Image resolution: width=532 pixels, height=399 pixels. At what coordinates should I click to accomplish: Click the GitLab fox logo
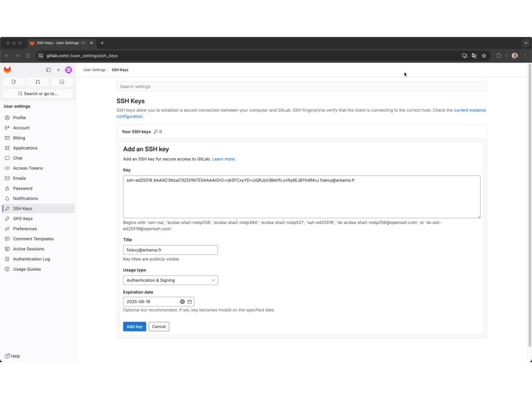(x=7, y=70)
